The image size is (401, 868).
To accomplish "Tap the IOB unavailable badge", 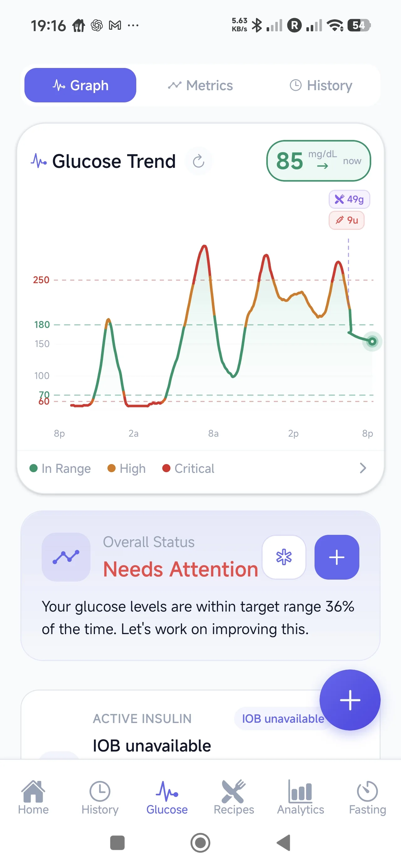I will pyautogui.click(x=283, y=718).
